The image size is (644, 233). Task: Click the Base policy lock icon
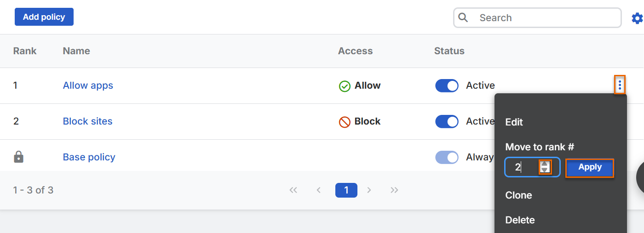(19, 157)
